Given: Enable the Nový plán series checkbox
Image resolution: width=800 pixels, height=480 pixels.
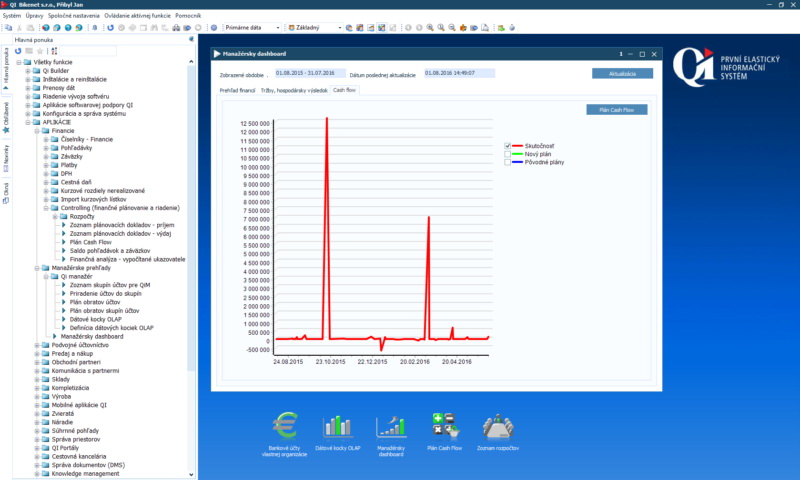Looking at the screenshot, I should click(508, 154).
